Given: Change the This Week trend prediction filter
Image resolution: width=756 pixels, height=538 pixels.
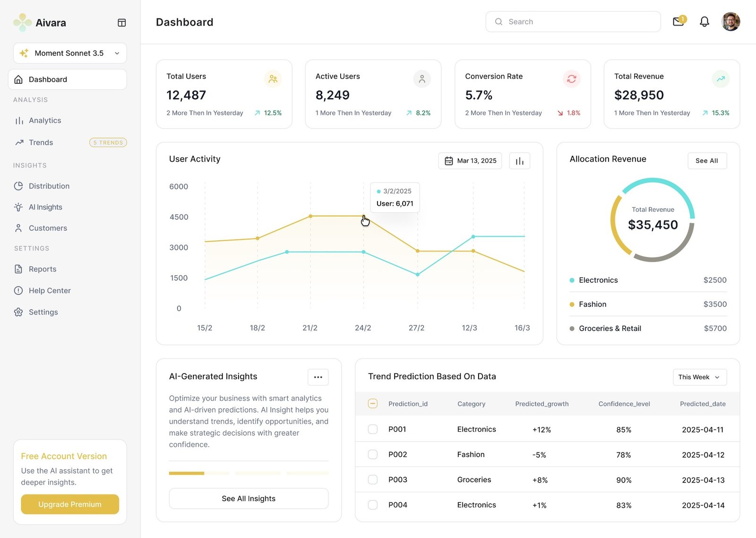Looking at the screenshot, I should [699, 377].
